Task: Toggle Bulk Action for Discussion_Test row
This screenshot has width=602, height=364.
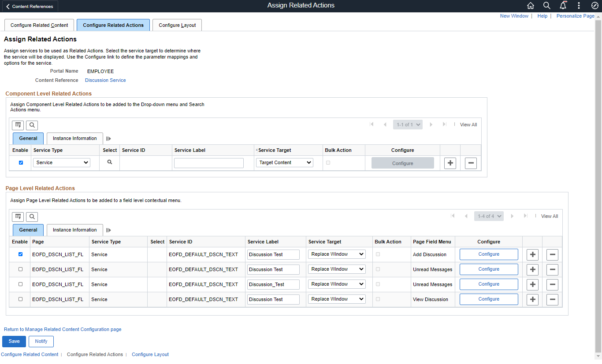Action: click(x=378, y=284)
